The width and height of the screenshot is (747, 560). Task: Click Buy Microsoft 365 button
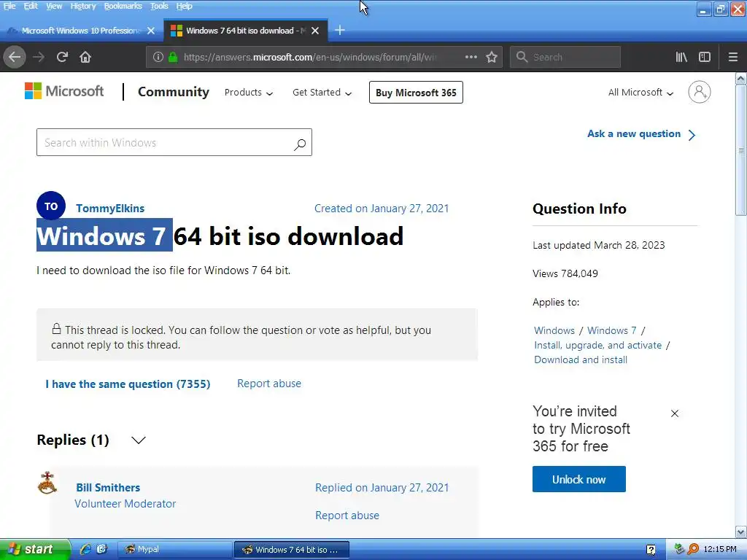point(416,93)
